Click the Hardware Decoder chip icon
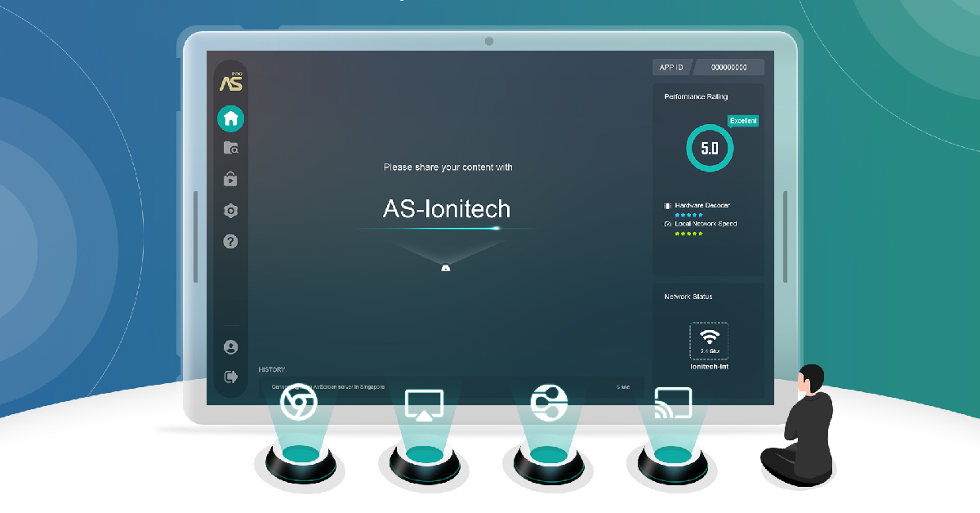 pos(667,206)
